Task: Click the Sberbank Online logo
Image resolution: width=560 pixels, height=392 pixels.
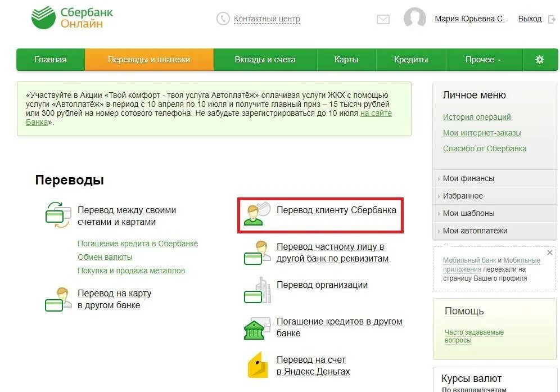Action: click(x=72, y=17)
